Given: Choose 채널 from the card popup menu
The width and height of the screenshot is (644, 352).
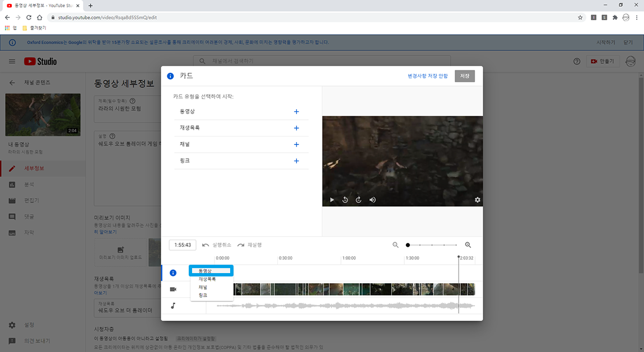Looking at the screenshot, I should [212, 287].
